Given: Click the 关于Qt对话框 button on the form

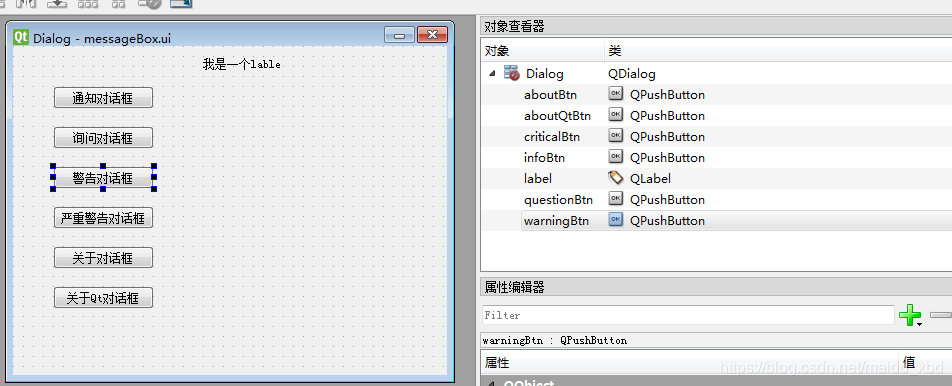Looking at the screenshot, I should 103,298.
